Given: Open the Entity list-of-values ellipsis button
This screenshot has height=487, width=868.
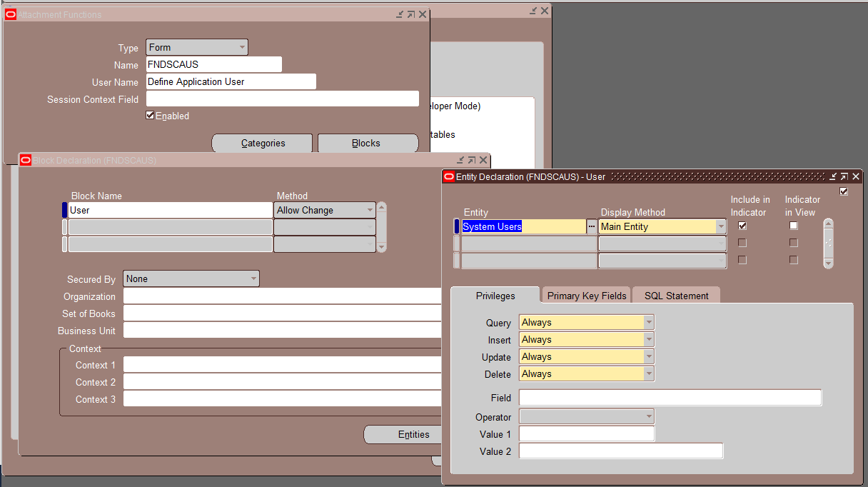Looking at the screenshot, I should pyautogui.click(x=591, y=226).
